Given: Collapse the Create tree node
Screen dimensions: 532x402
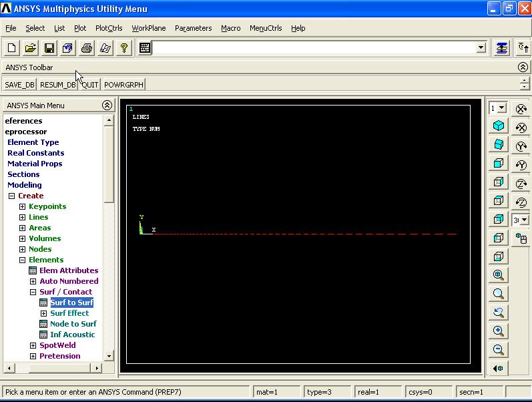Looking at the screenshot, I should coord(11,196).
